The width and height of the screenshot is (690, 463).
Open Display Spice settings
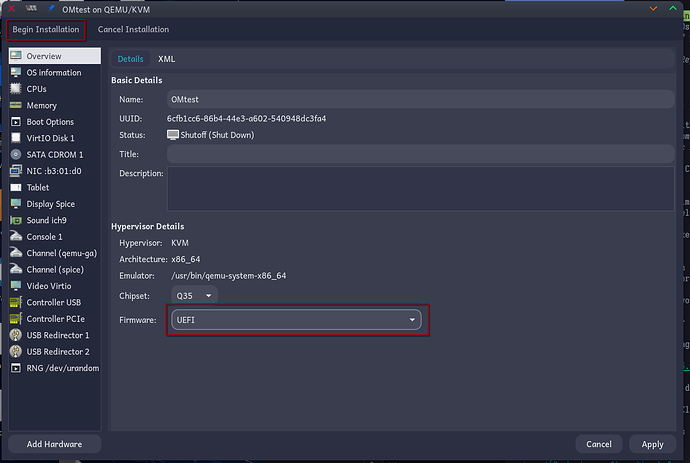coord(52,204)
